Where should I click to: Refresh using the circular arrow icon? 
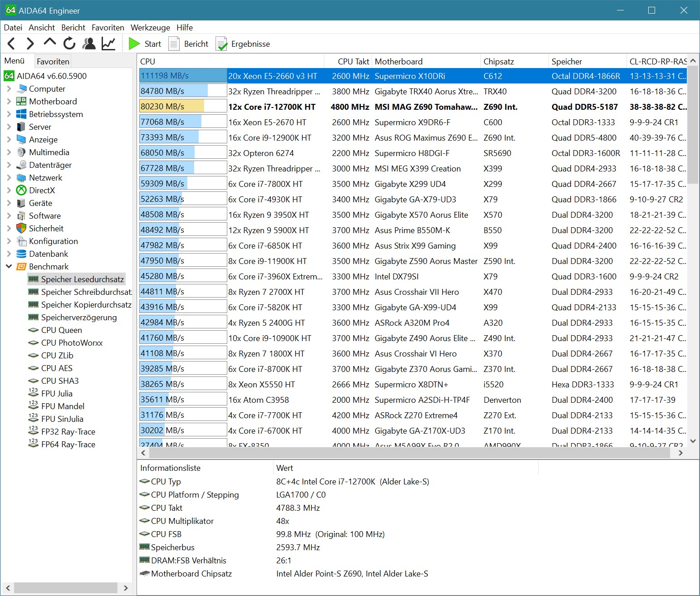(69, 44)
